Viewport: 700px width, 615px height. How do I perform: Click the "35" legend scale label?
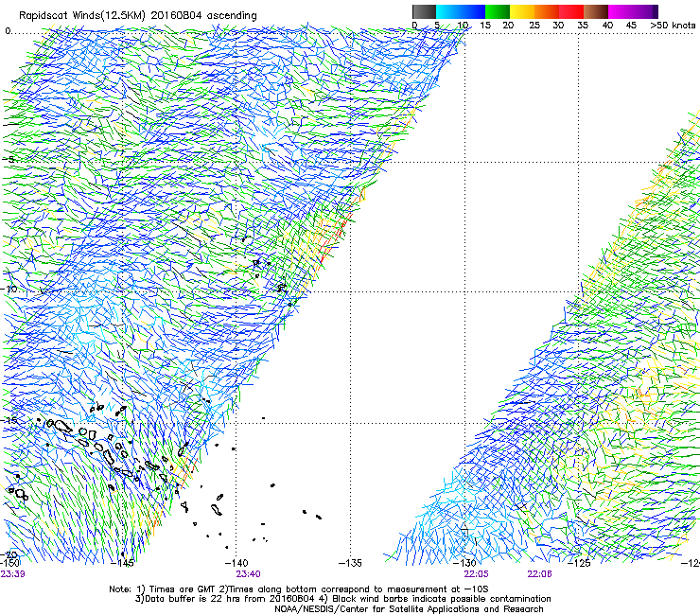583,26
